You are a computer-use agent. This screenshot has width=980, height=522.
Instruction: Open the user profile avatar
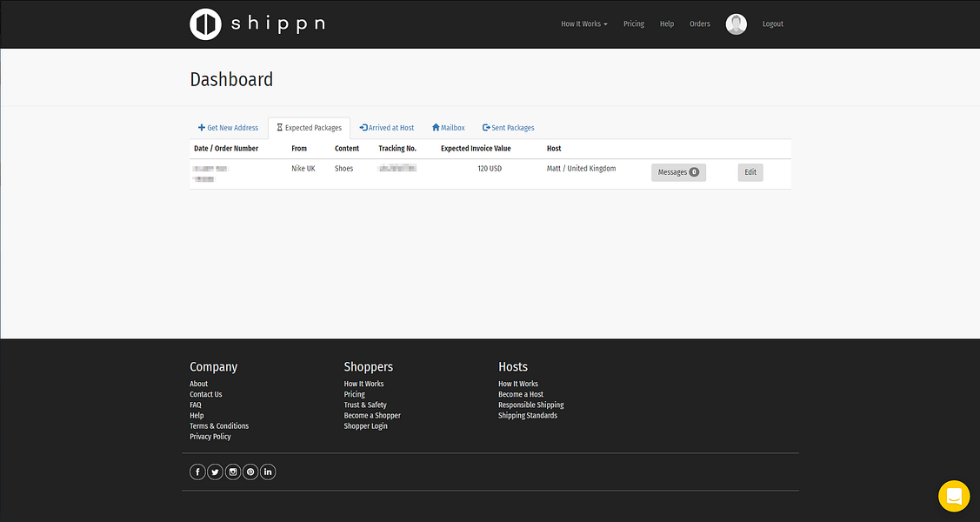[x=737, y=24]
